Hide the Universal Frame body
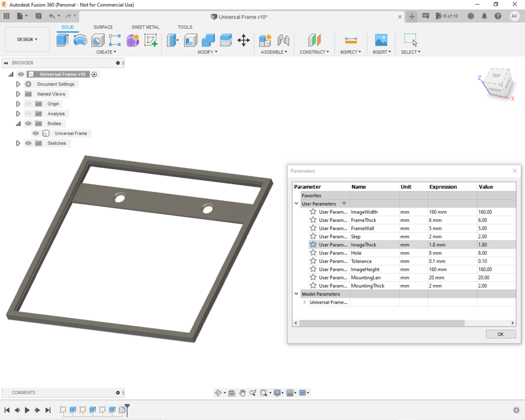The width and height of the screenshot is (525, 420). click(x=36, y=133)
